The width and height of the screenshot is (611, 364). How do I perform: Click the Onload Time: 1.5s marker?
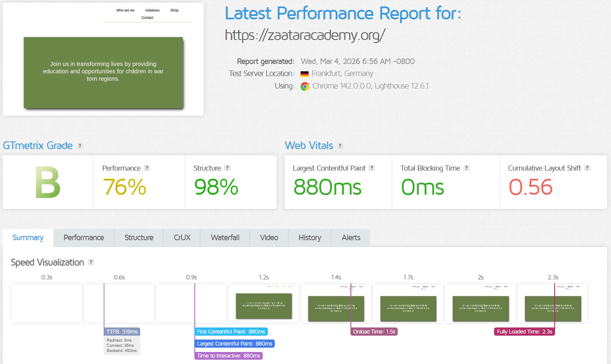[x=374, y=332]
